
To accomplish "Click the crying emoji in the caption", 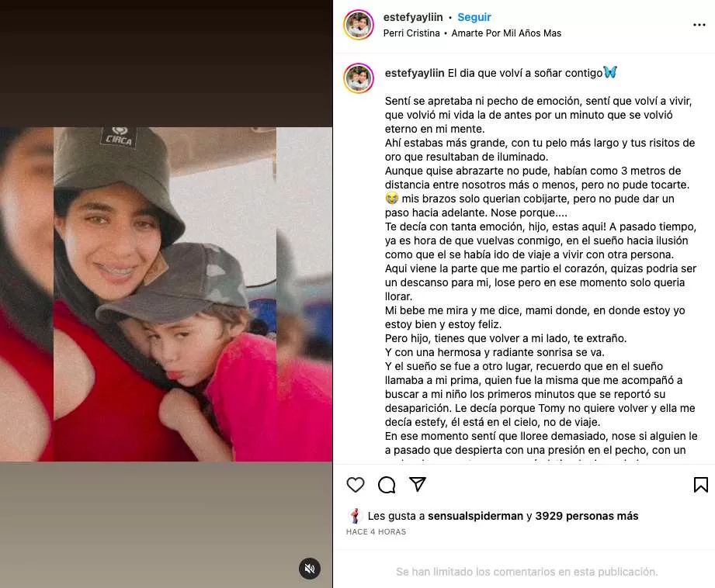I will tap(392, 199).
